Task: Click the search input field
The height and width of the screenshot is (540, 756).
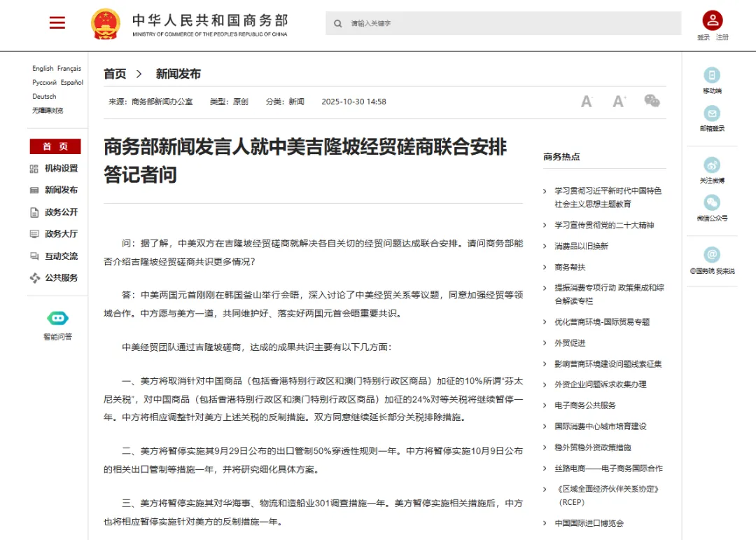Action: 503,23
